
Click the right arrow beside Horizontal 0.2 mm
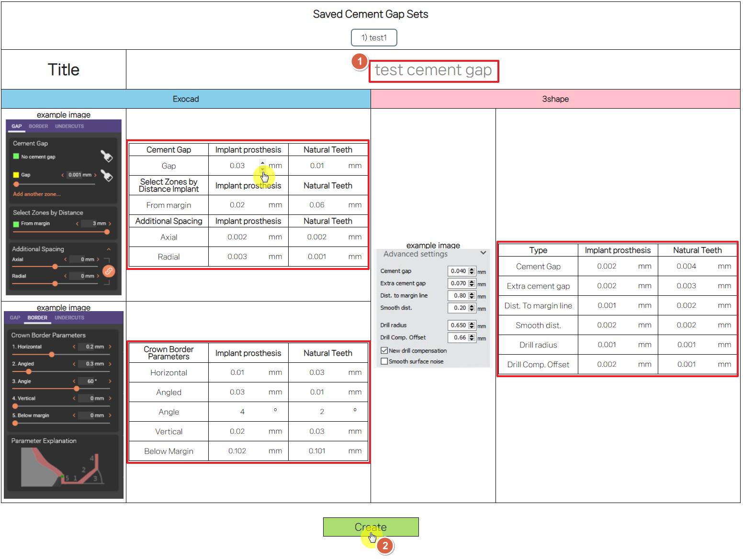(x=110, y=347)
